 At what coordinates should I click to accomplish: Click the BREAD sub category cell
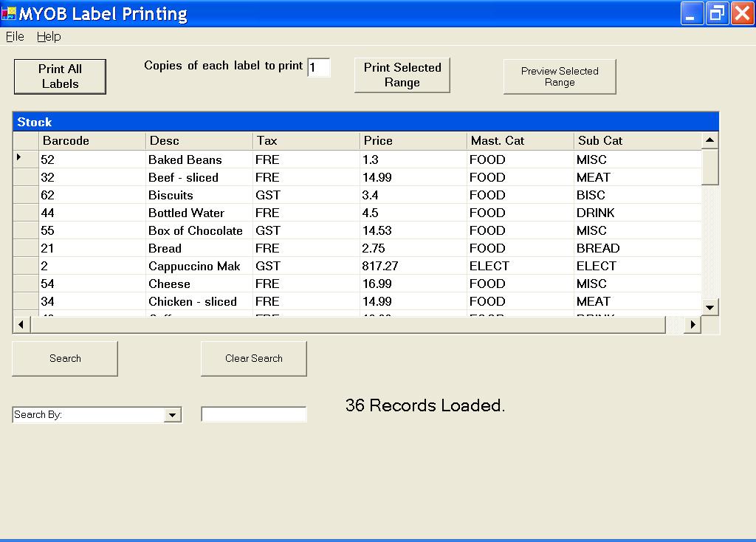click(637, 248)
